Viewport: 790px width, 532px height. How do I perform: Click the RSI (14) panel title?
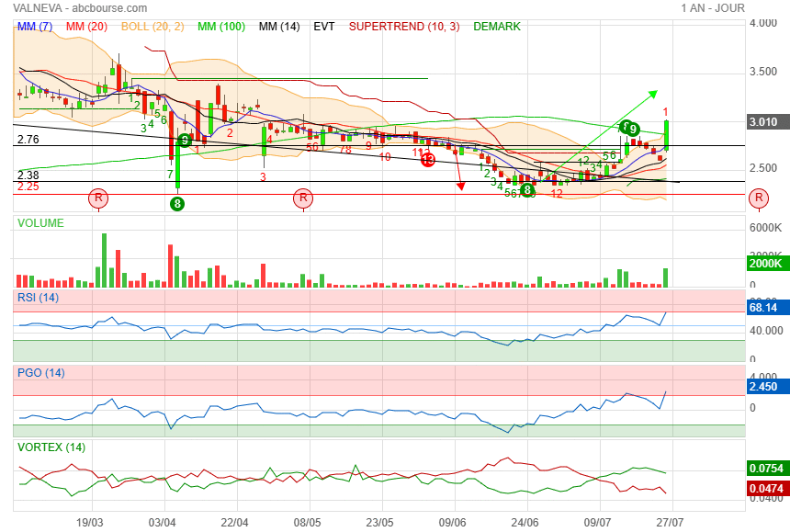(38, 298)
